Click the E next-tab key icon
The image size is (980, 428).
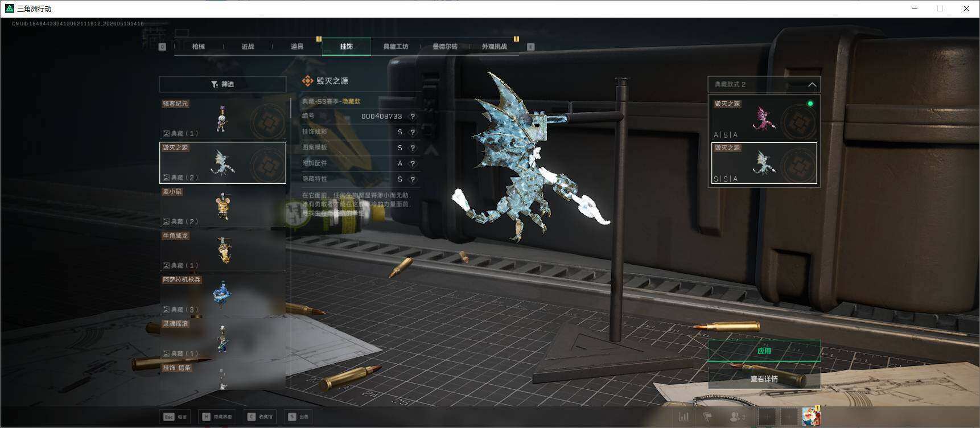point(530,47)
